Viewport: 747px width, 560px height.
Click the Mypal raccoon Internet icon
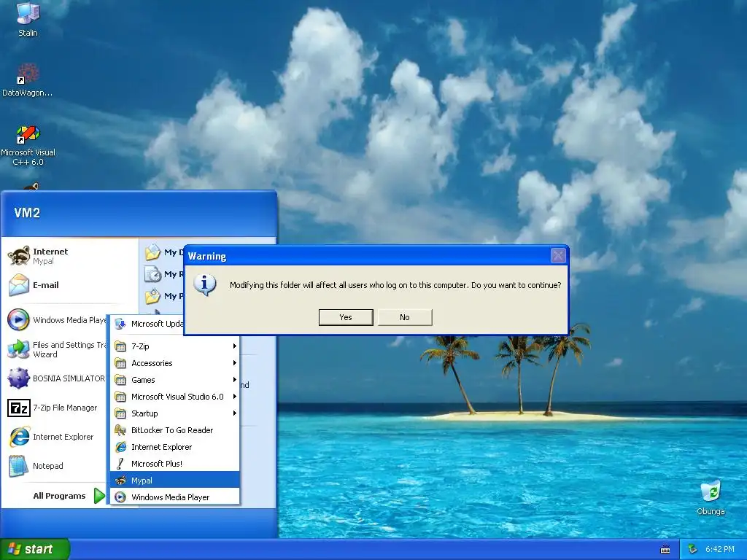coord(19,256)
